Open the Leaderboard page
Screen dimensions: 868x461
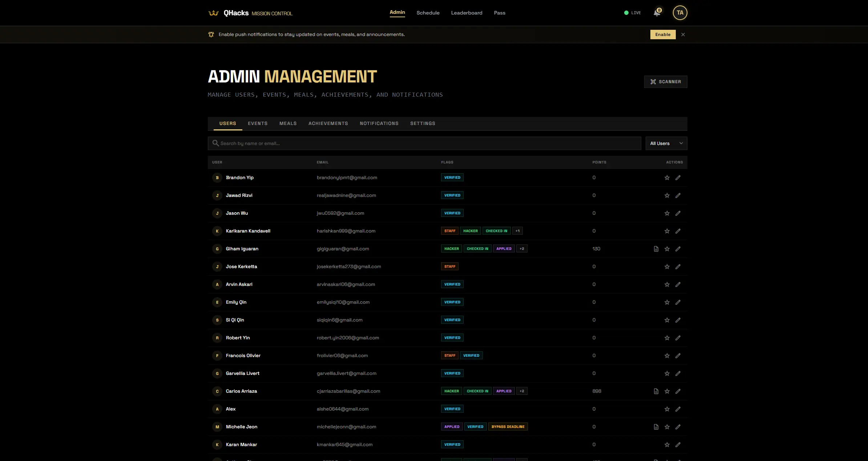tap(467, 13)
